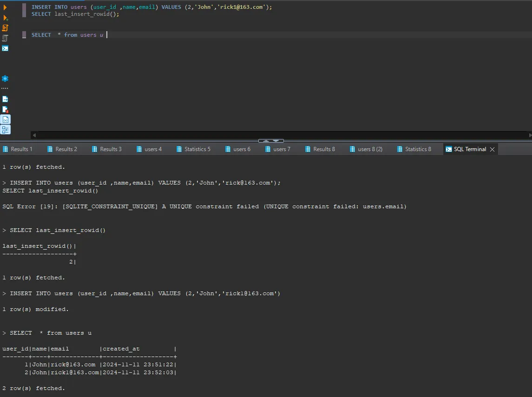Open the Statistics 5 tab
Screen dimensions: 532x397
coord(194,149)
